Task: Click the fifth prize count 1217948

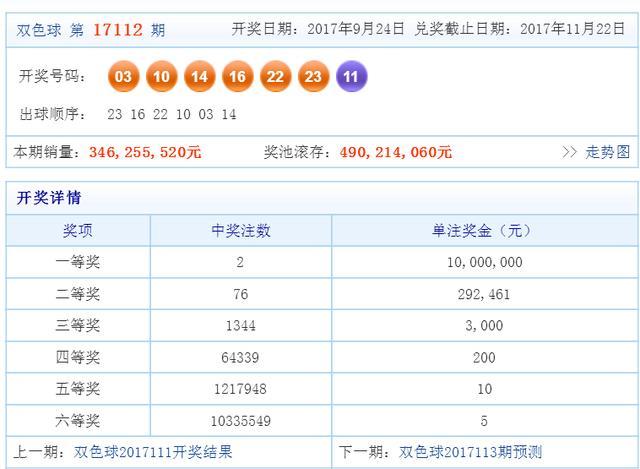Action: (240, 389)
